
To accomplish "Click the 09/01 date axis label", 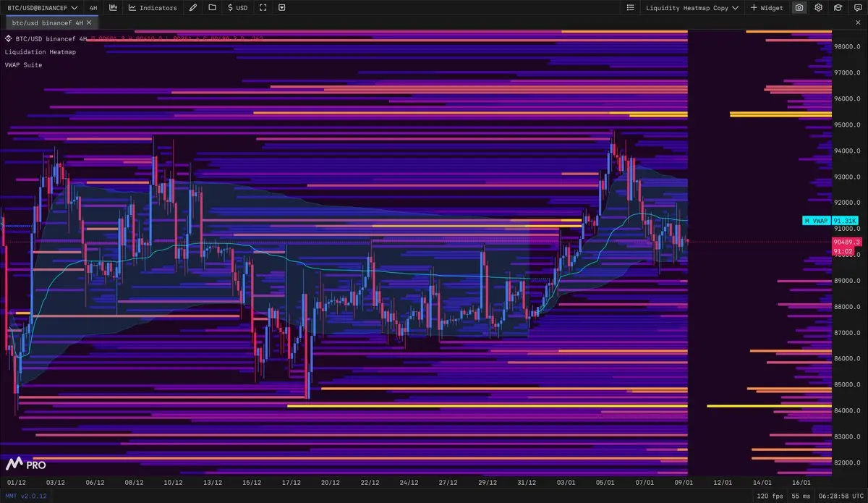I will point(684,482).
